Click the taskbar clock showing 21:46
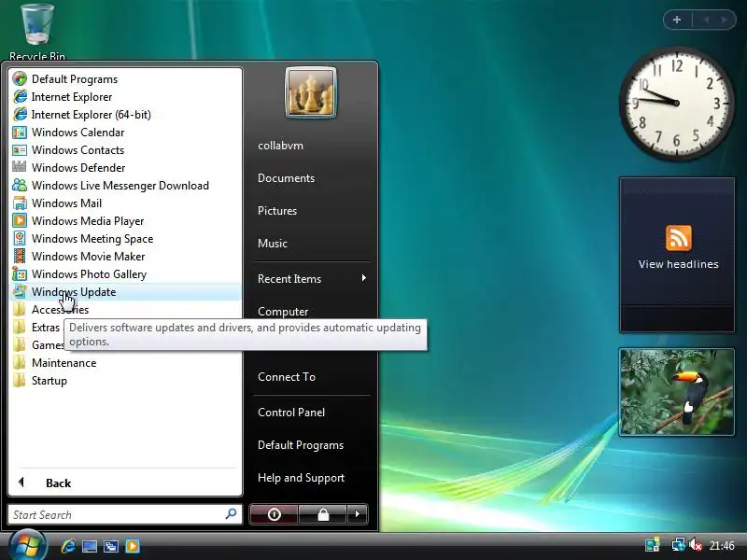 pyautogui.click(x=721, y=546)
